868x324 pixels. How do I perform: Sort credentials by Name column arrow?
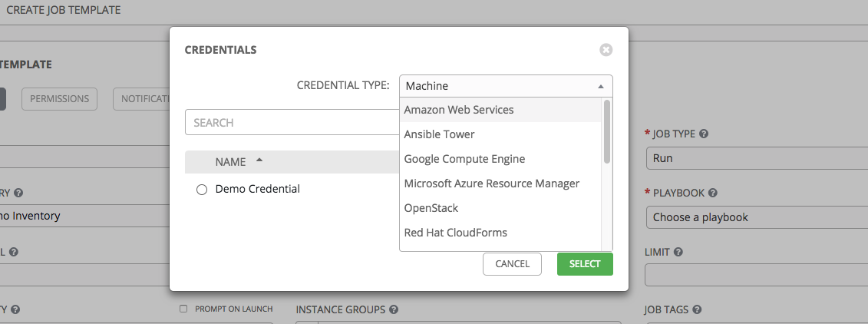coord(259,160)
